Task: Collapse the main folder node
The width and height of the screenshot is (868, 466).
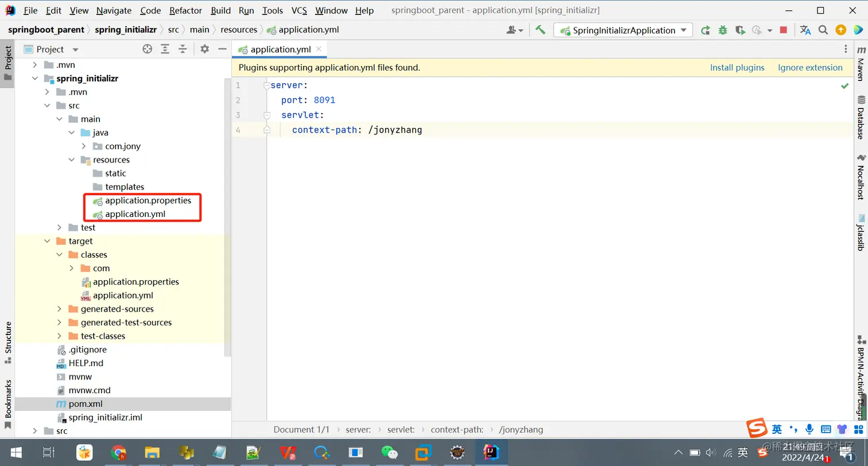Action: click(59, 119)
